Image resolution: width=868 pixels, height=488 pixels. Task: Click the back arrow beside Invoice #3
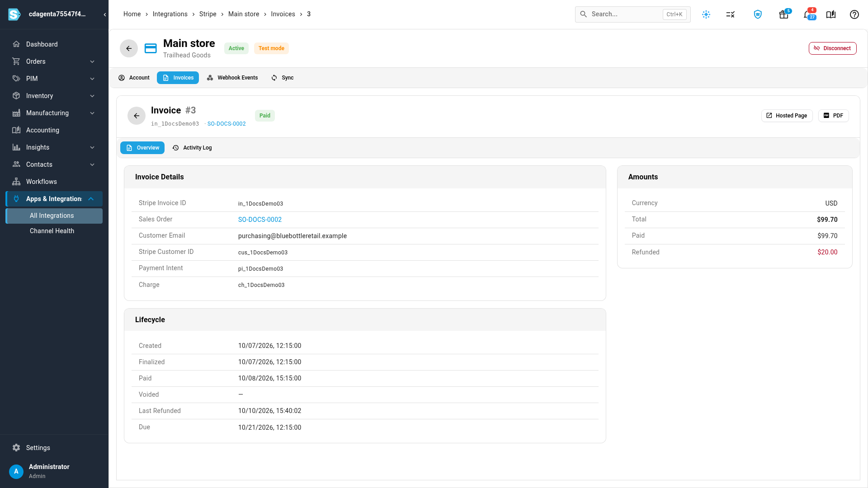coord(137,116)
